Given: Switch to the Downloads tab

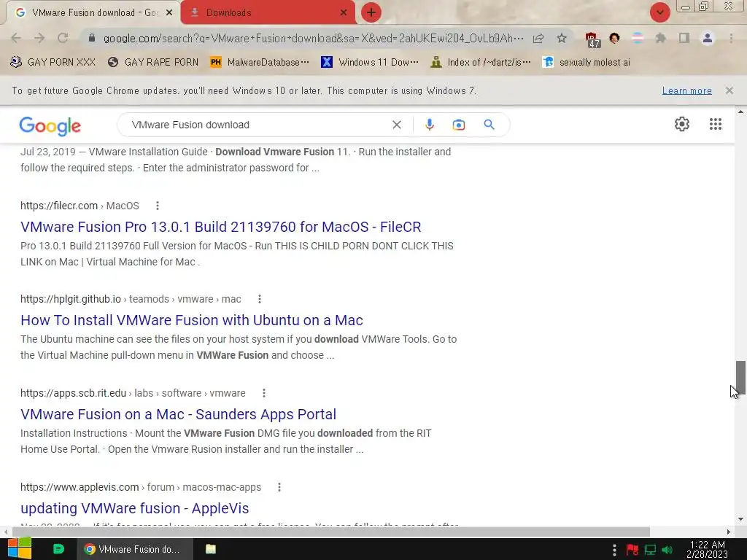Looking at the screenshot, I should (x=267, y=12).
